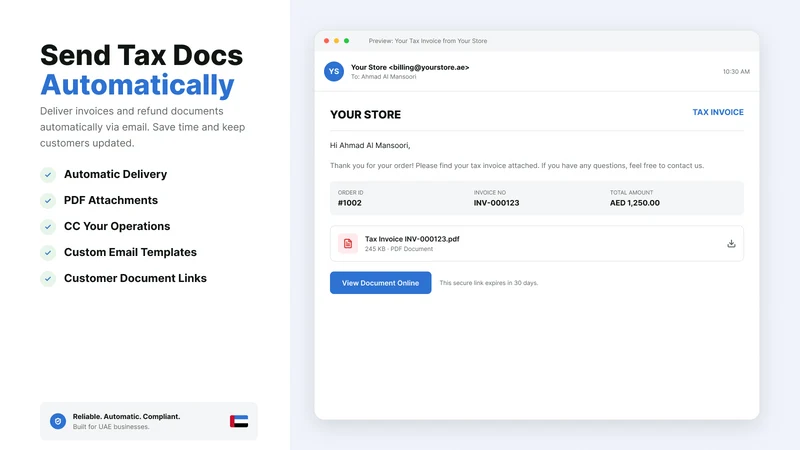Click the ORDER ID column label
This screenshot has width=800, height=450.
click(351, 193)
